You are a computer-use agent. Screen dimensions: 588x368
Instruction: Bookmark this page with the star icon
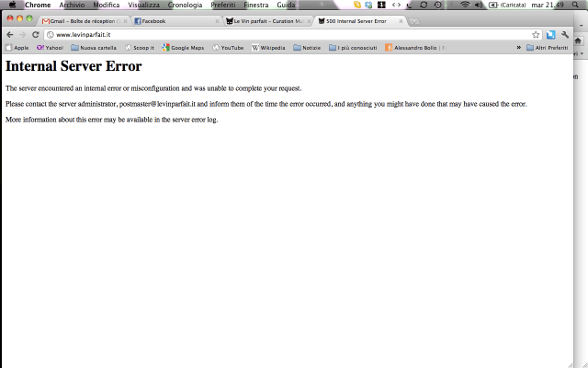pyautogui.click(x=536, y=34)
